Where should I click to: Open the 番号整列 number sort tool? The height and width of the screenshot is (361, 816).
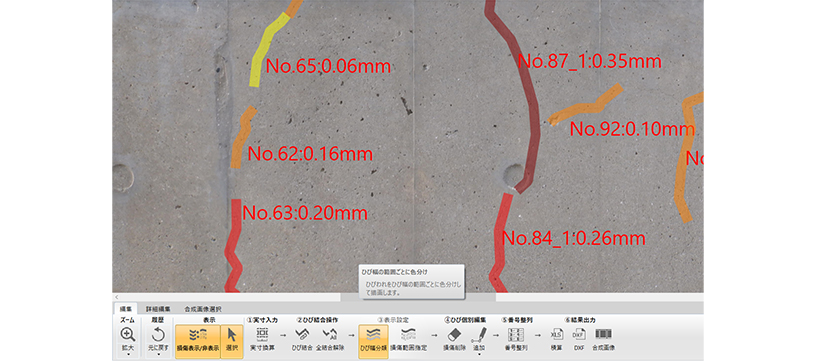pos(516,334)
